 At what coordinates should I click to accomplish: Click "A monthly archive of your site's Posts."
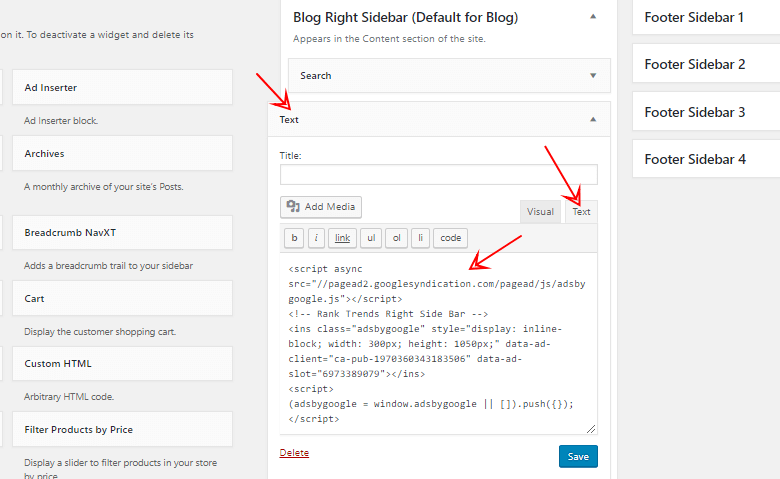click(103, 187)
